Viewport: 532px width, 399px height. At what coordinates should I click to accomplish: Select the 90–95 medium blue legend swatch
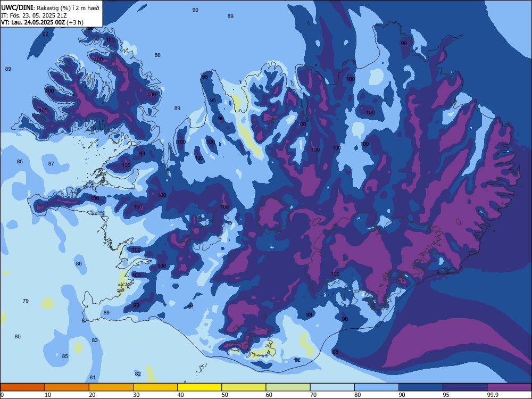click(x=421, y=387)
